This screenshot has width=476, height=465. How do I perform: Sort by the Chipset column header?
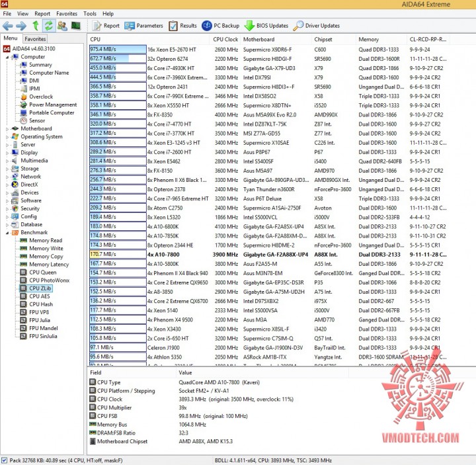coord(333,39)
